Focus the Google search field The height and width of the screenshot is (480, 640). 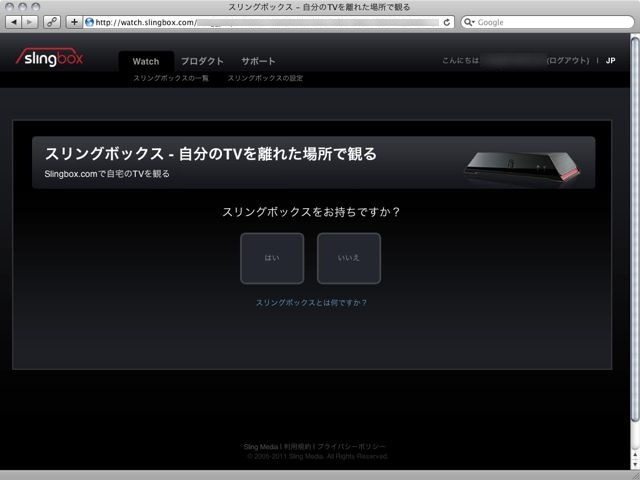coord(547,22)
